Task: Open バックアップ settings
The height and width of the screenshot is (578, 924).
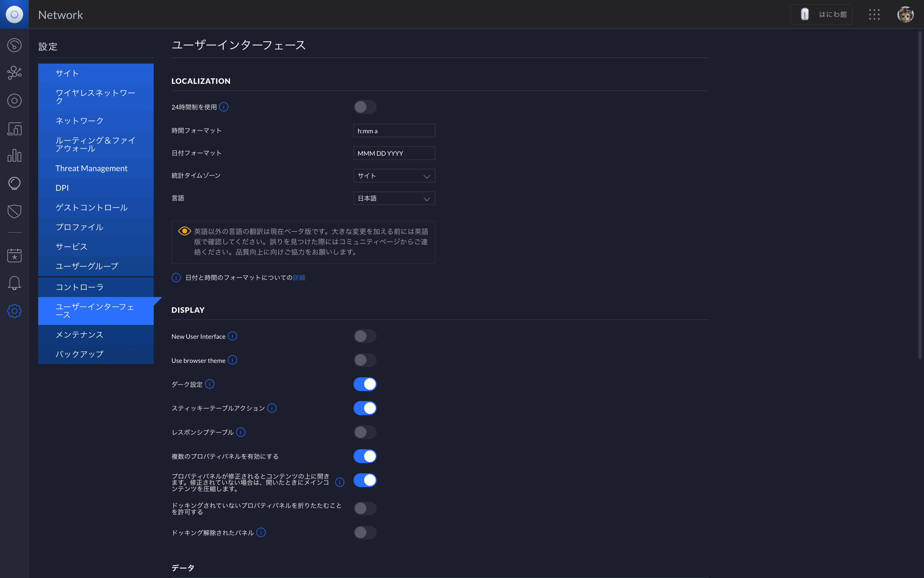Action: click(96, 354)
